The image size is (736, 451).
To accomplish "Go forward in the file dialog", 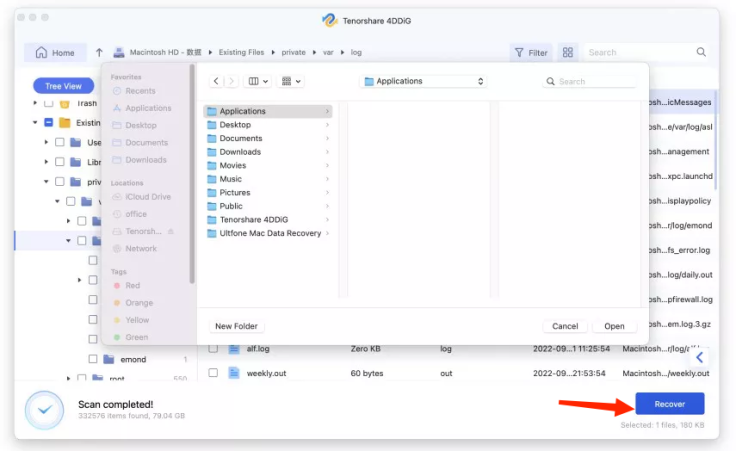I will click(231, 81).
